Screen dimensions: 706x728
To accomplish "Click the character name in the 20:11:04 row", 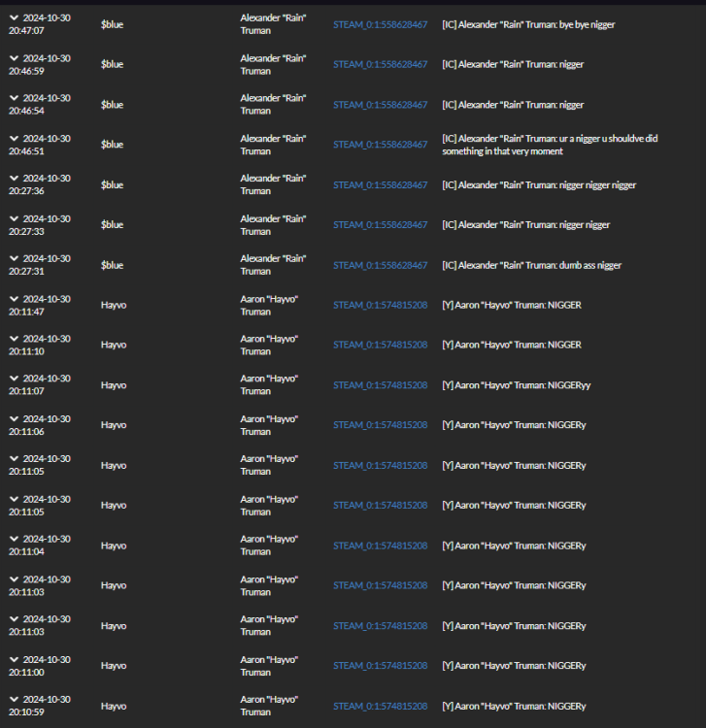I will [269, 546].
